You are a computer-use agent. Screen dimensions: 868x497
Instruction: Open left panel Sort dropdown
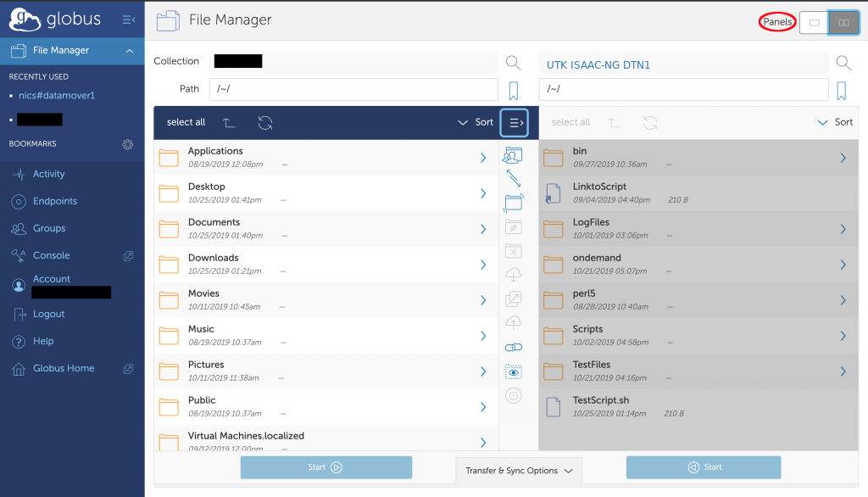[x=475, y=122]
